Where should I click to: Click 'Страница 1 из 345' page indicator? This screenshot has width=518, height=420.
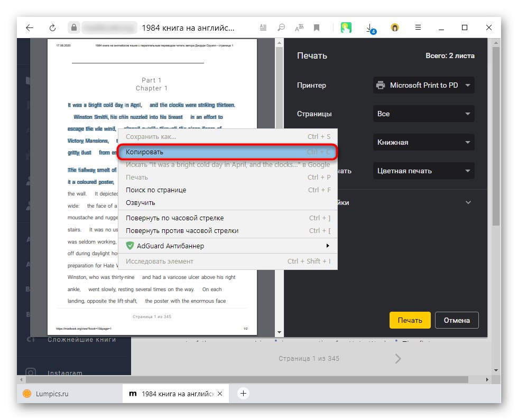tap(309, 359)
